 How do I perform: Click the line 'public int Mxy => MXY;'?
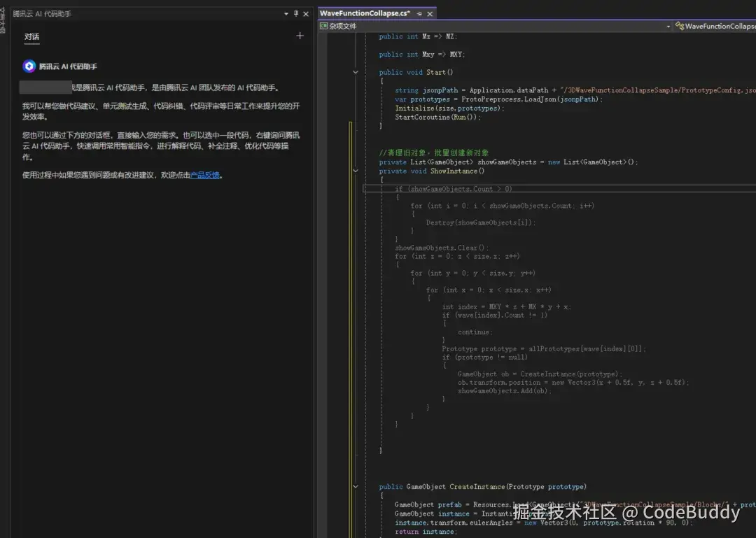point(422,55)
